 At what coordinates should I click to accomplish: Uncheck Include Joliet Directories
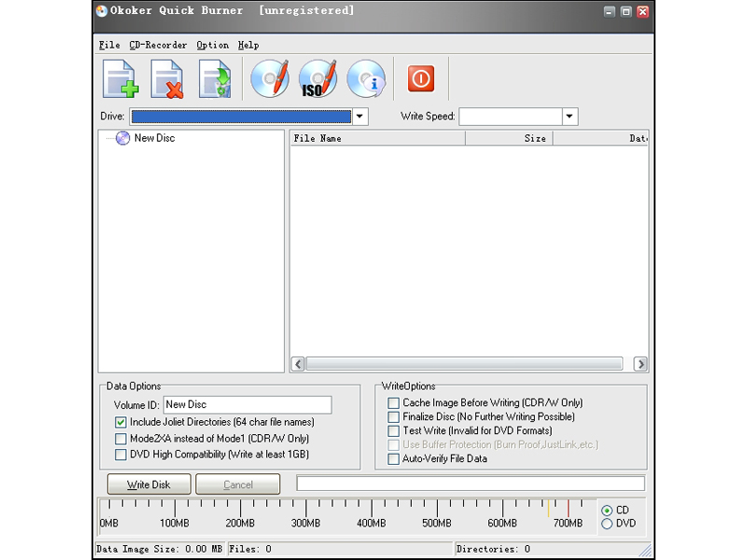(120, 423)
